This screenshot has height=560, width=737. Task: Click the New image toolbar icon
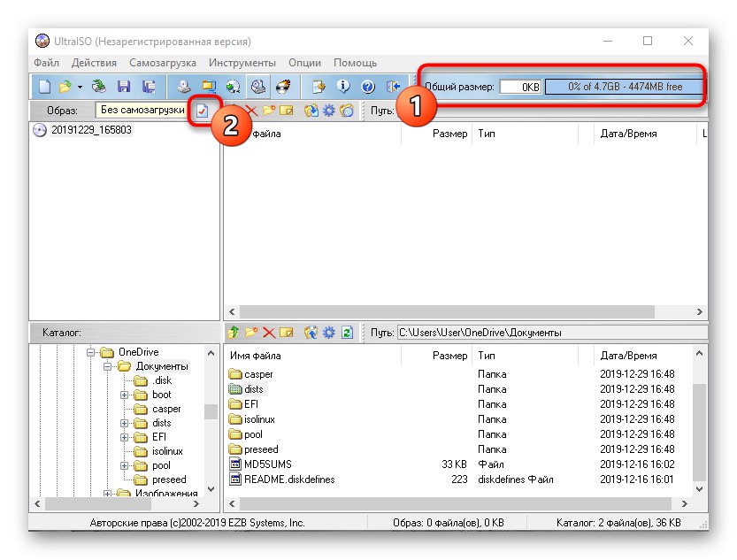click(44, 87)
